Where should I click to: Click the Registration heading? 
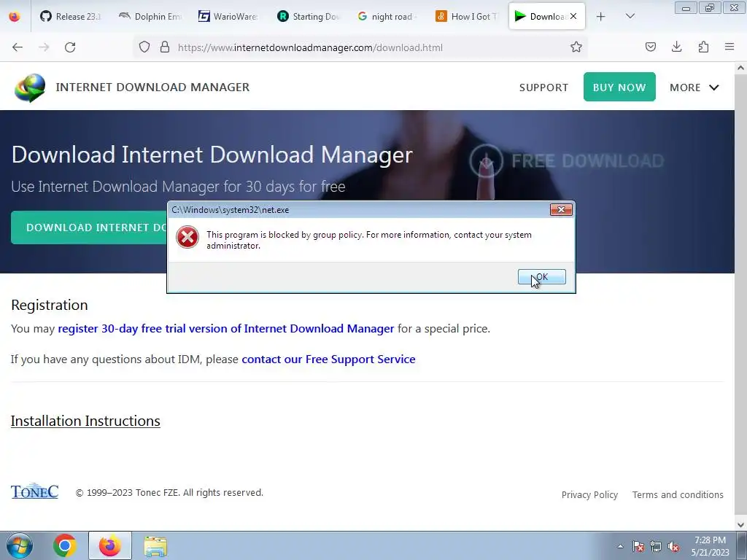tap(50, 305)
